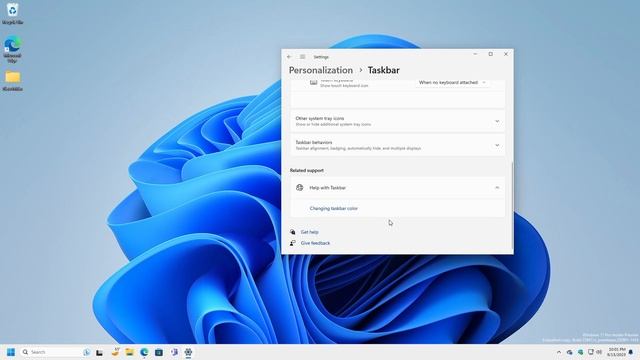Click the Give feedback person icon
Image resolution: width=640 pixels, height=360 pixels.
pyautogui.click(x=292, y=243)
